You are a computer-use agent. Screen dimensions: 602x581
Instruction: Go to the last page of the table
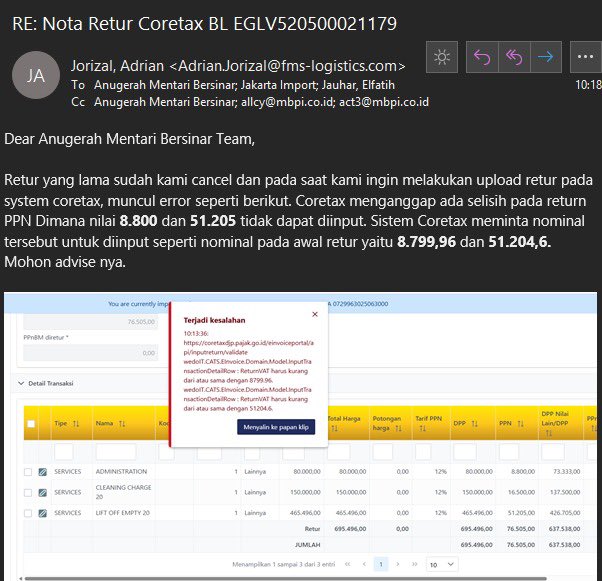click(x=415, y=564)
